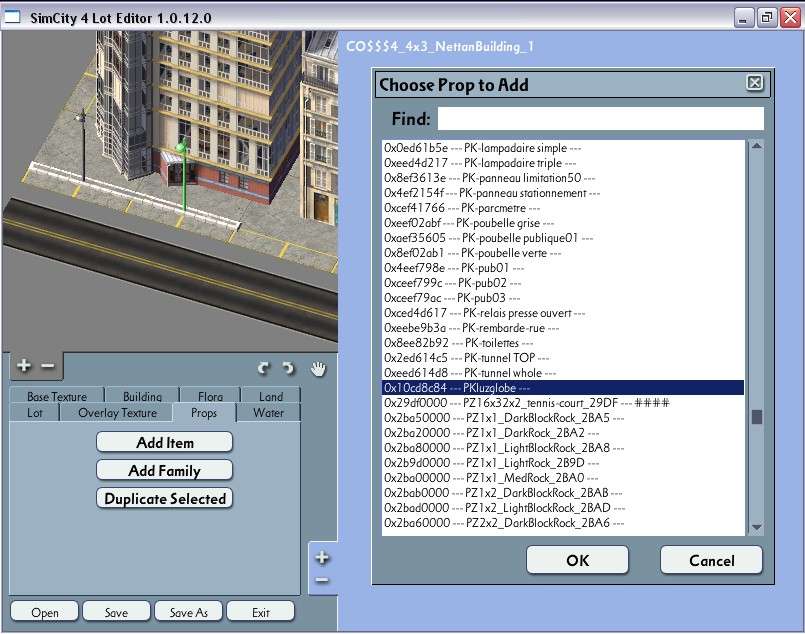Zoom out with minus icon under the 3D view

(x=48, y=366)
